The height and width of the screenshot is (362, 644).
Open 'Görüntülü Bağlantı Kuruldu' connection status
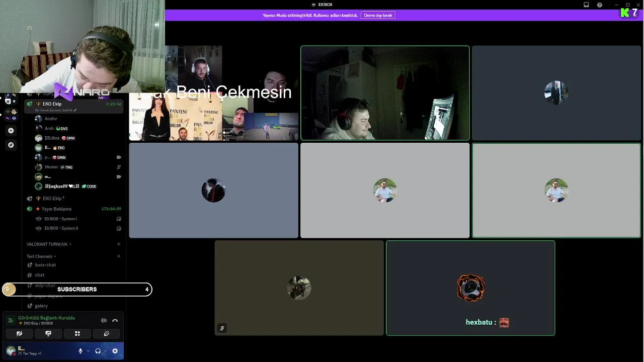pos(46,318)
